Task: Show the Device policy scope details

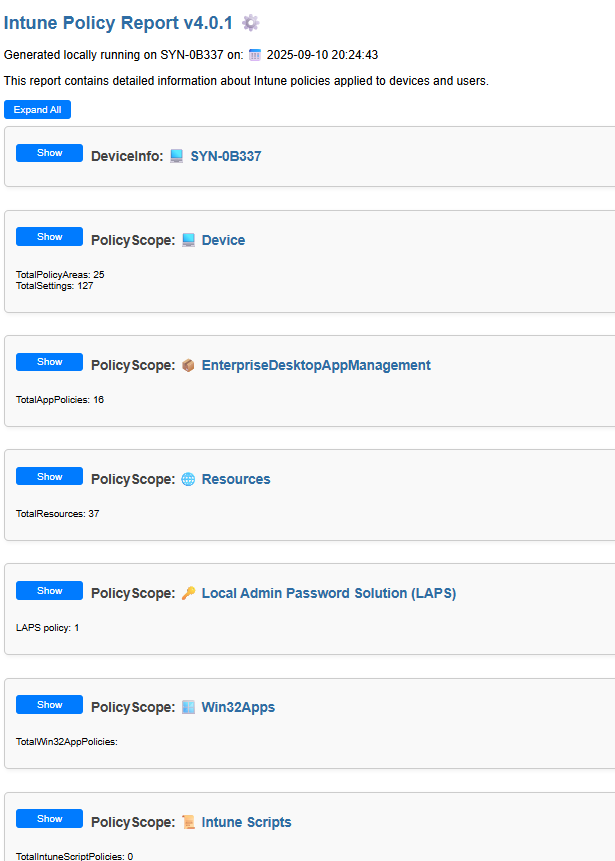Action: 49,237
